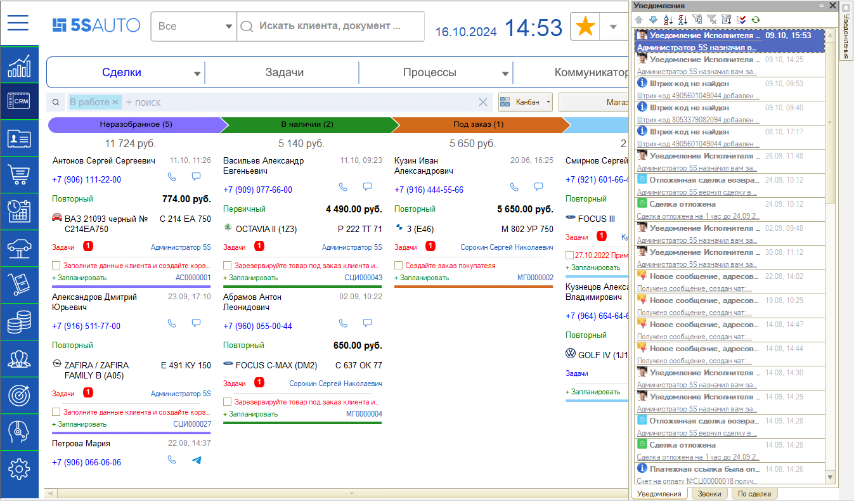Check Васильев's task 'Зарезервируйте товар'

tap(228, 266)
